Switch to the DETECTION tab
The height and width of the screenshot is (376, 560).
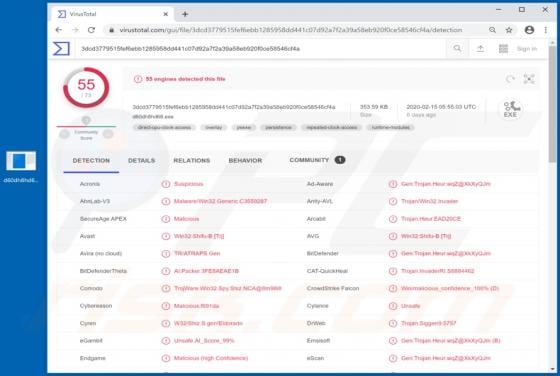(91, 161)
